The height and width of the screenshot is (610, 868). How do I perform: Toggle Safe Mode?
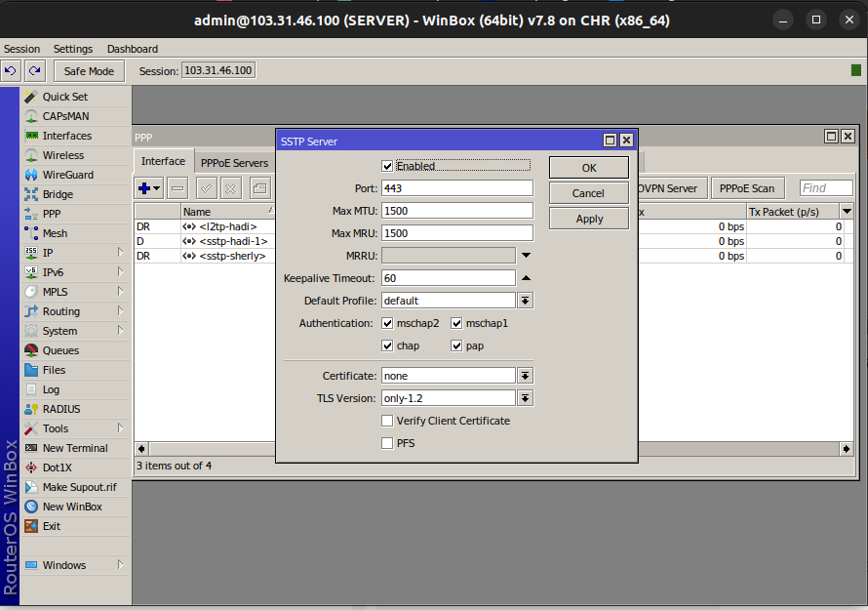[89, 71]
